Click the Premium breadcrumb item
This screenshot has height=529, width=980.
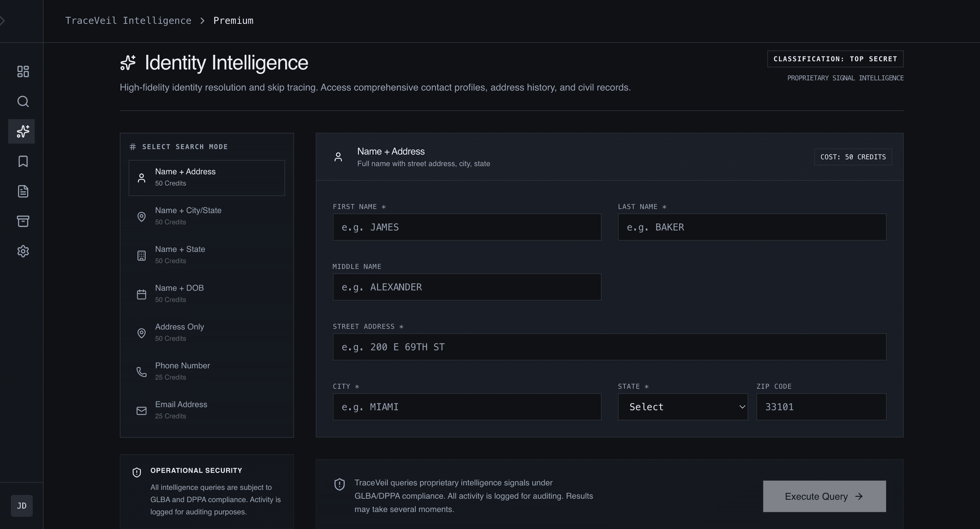coord(233,20)
